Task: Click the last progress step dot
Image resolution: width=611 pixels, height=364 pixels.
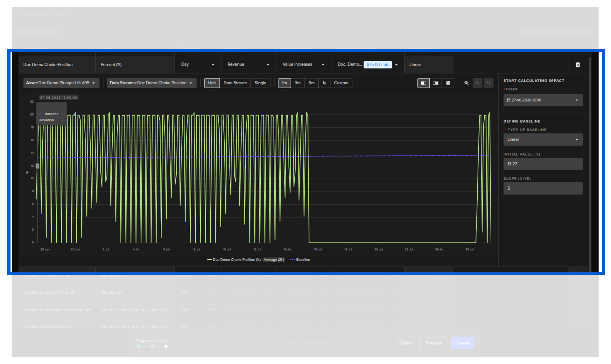Action: coord(166,346)
